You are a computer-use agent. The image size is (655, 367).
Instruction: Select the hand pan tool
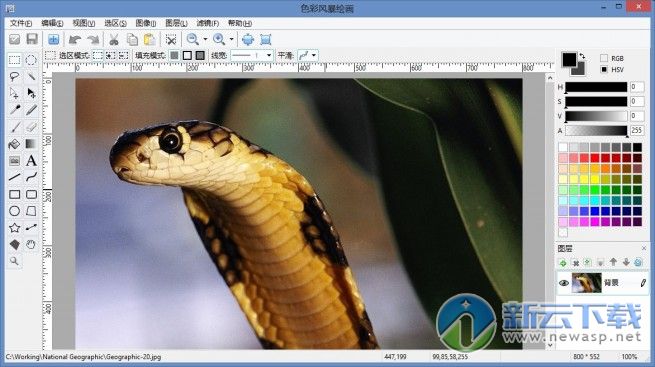point(31,245)
